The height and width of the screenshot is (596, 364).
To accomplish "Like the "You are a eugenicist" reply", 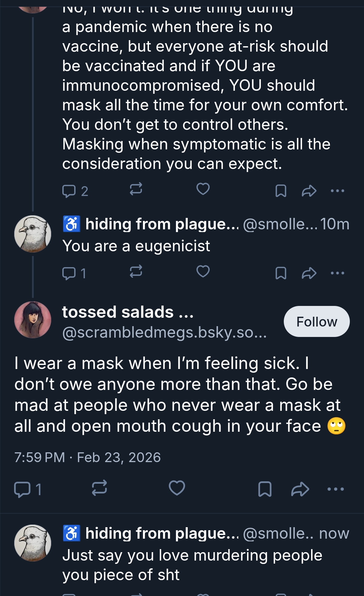I will 203,272.
